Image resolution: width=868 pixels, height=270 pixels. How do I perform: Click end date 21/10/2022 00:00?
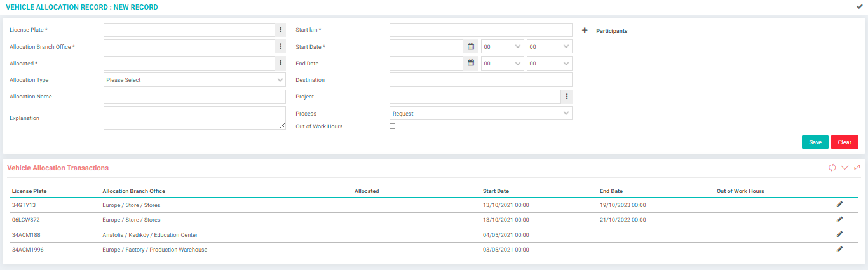[623, 220]
